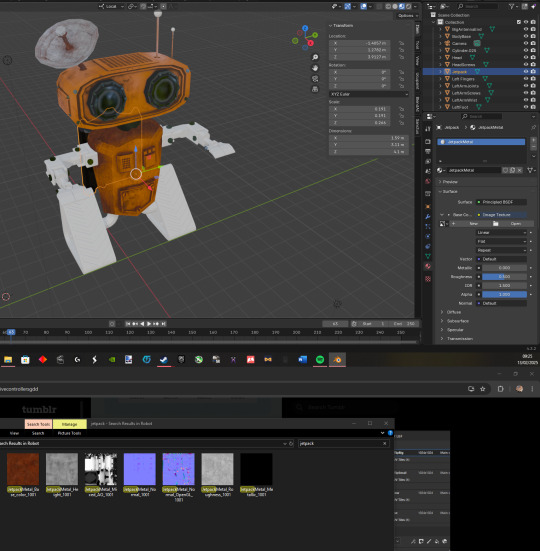This screenshot has height=551, width=540.
Task: Disable LeftFoot in renders via camera icon
Action: [533, 107]
